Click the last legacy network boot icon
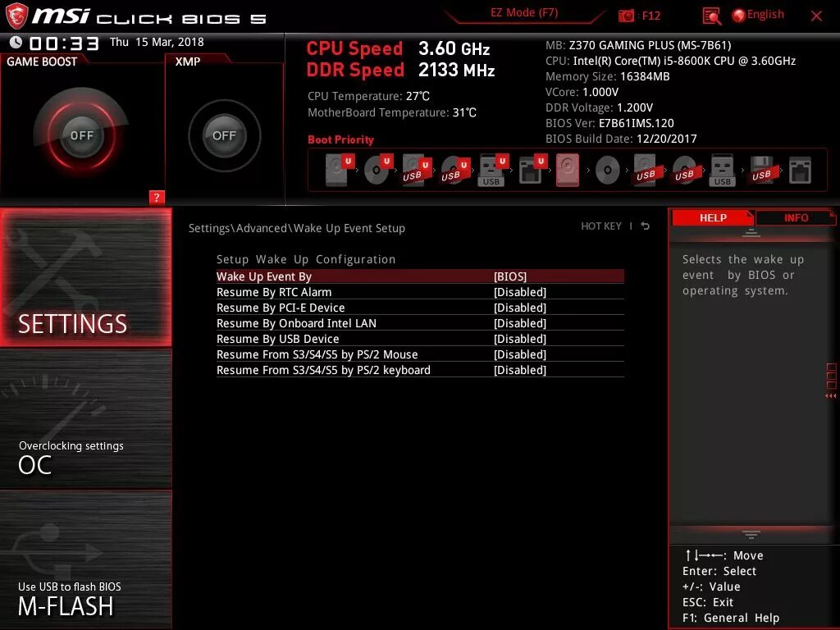Screen dimensions: 840x630 (x=800, y=171)
